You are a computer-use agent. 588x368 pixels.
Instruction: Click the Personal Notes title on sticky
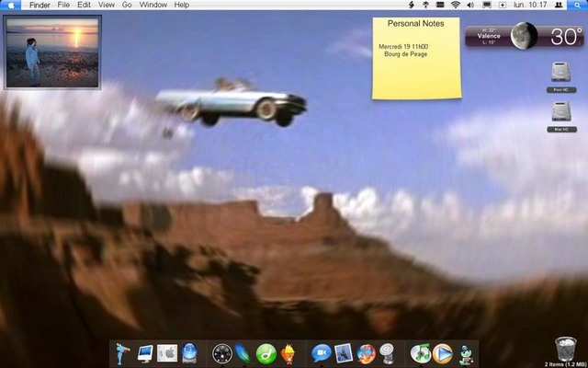(415, 23)
